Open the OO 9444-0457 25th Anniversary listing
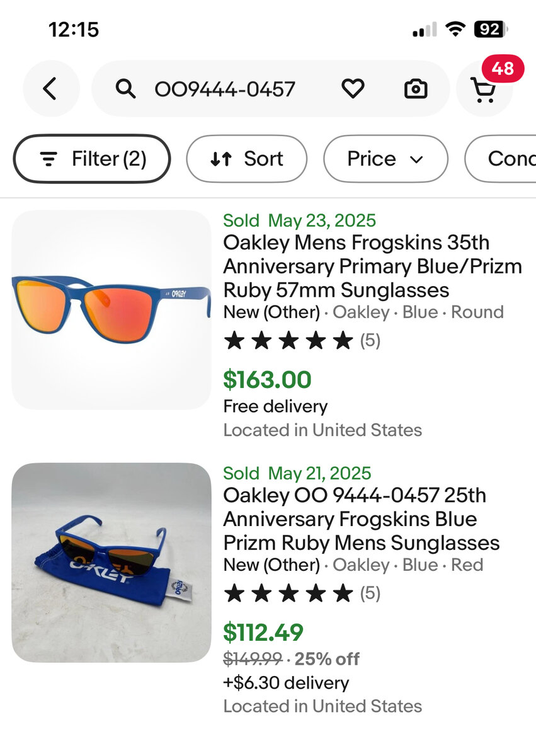536x756 pixels. pyautogui.click(x=361, y=519)
